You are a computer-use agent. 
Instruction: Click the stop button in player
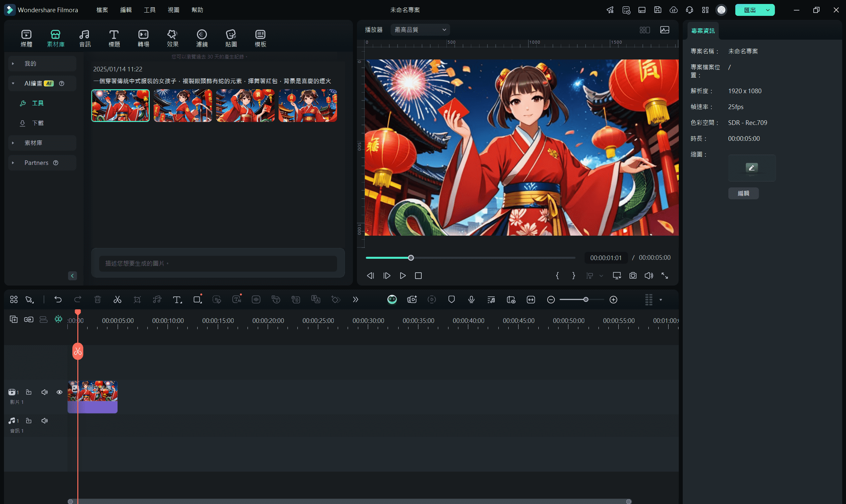pos(418,276)
